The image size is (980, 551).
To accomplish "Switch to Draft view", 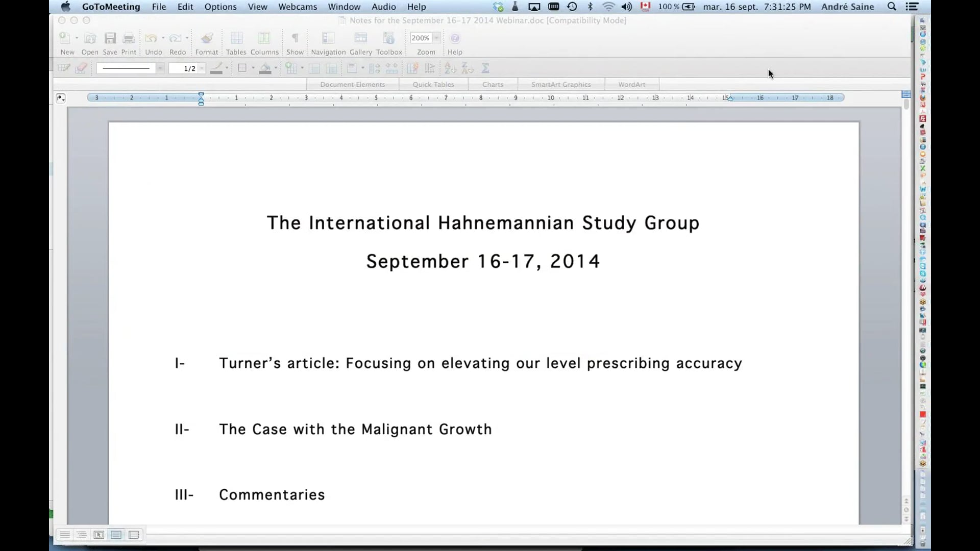I will [65, 534].
